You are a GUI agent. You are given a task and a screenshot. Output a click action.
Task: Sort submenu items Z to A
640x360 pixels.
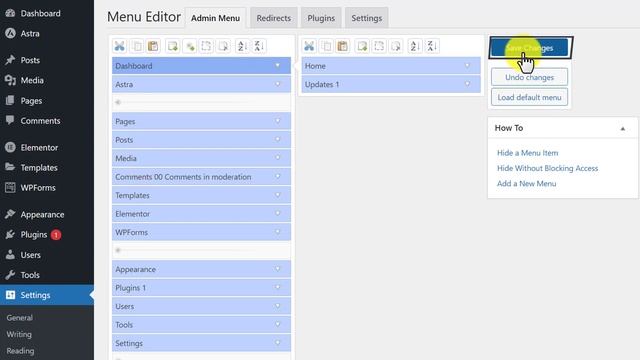(432, 46)
